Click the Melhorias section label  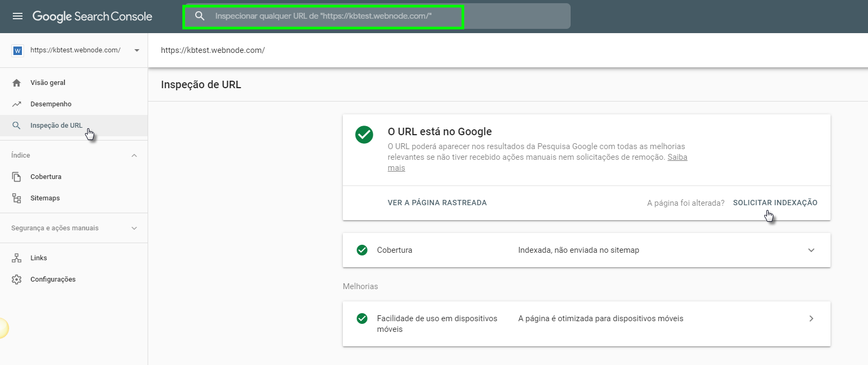coord(360,286)
